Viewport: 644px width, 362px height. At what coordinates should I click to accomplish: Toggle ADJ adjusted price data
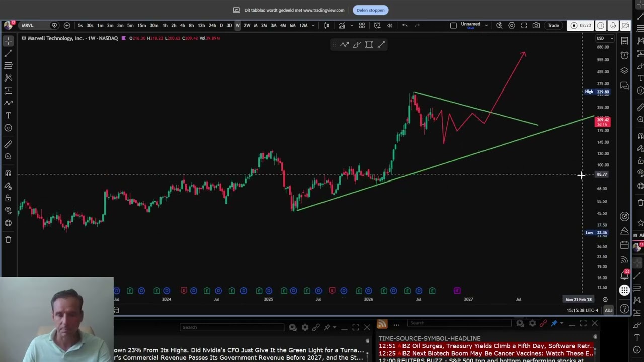(x=608, y=310)
